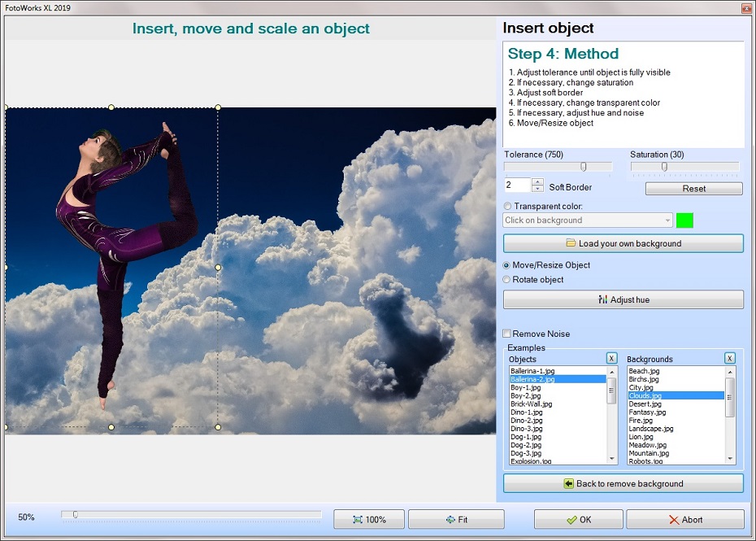Click the Fit view button
Viewport: 756px width, 541px height.
coord(457,519)
